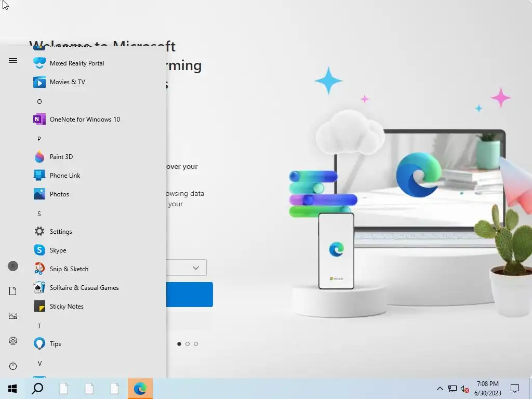Click the blue button on Edge welcome page
This screenshot has width=532, height=399.
coord(190,295)
